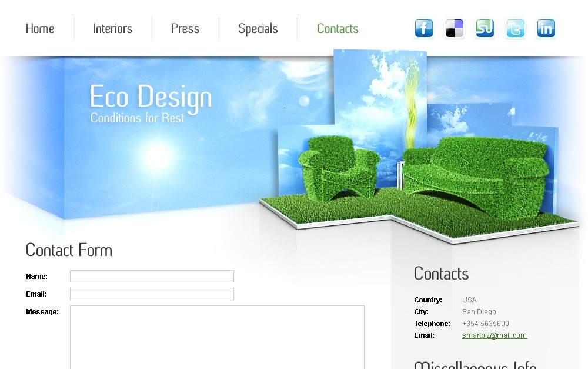Click inside the Message text area
Viewport: 588px width, 369px height.
tap(217, 337)
